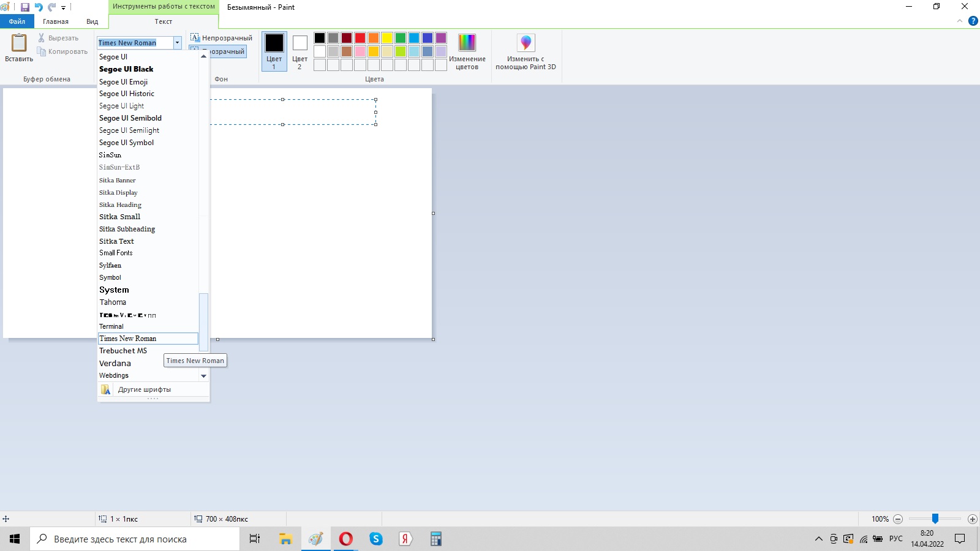Select the Непрозрачный background option
This screenshot has width=980, height=551.
[x=221, y=38]
